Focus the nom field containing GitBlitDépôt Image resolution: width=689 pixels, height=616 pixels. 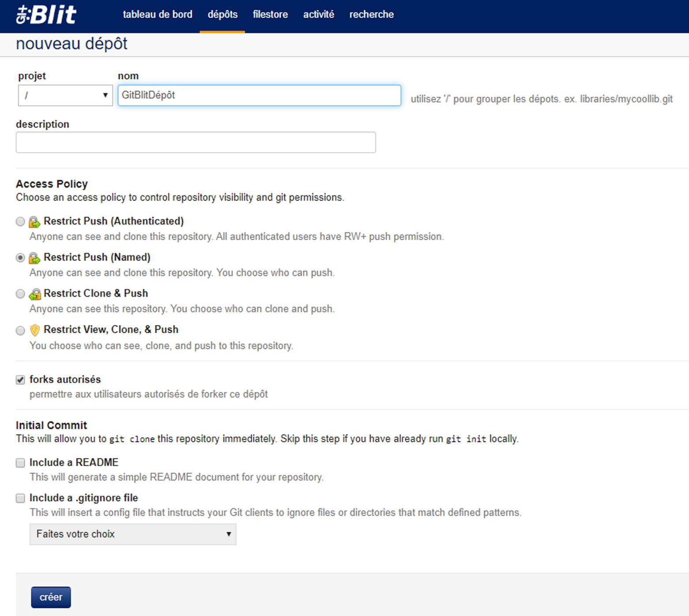coord(259,95)
